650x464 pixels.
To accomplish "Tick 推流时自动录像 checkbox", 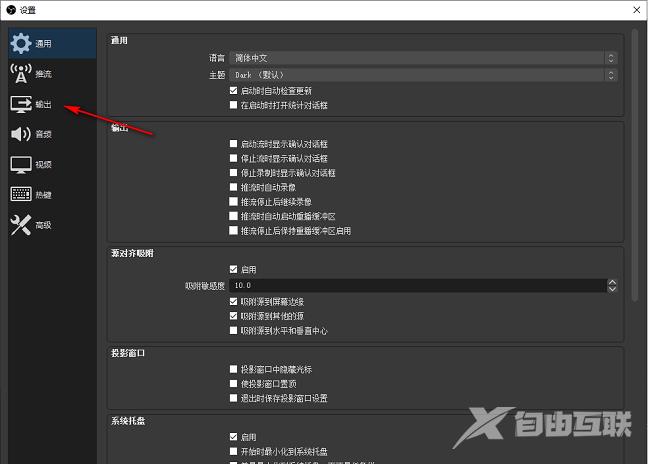I will 233,187.
